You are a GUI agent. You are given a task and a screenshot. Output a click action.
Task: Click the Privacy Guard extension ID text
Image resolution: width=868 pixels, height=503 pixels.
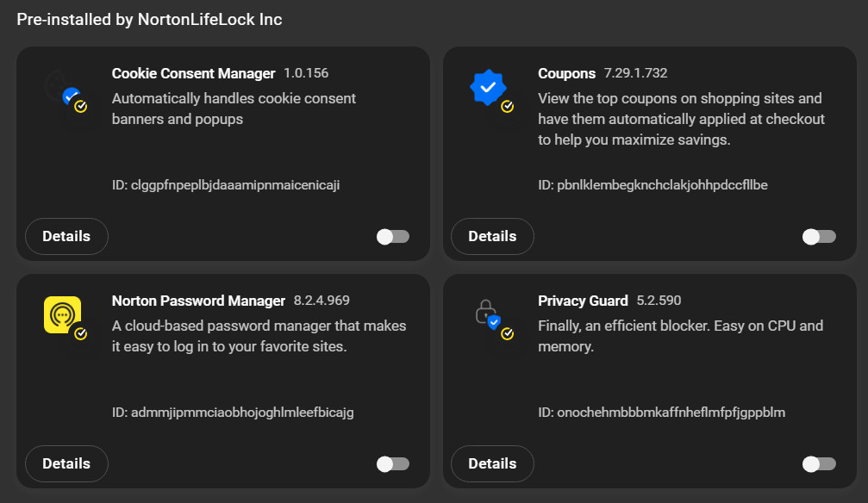[x=661, y=413]
